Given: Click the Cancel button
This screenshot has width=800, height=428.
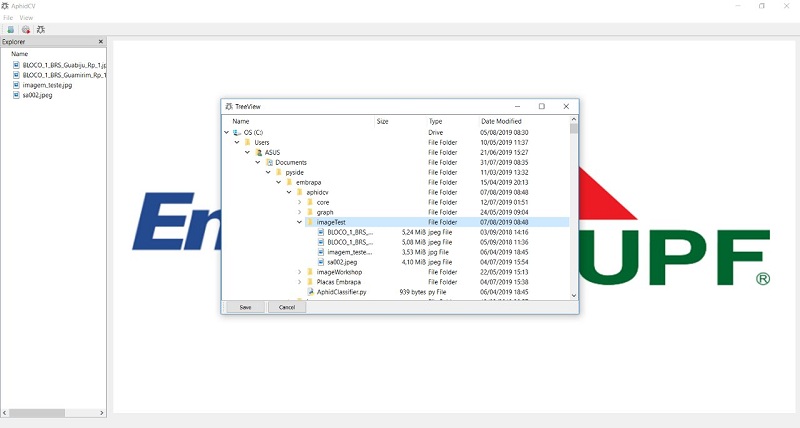Looking at the screenshot, I should click(287, 307).
